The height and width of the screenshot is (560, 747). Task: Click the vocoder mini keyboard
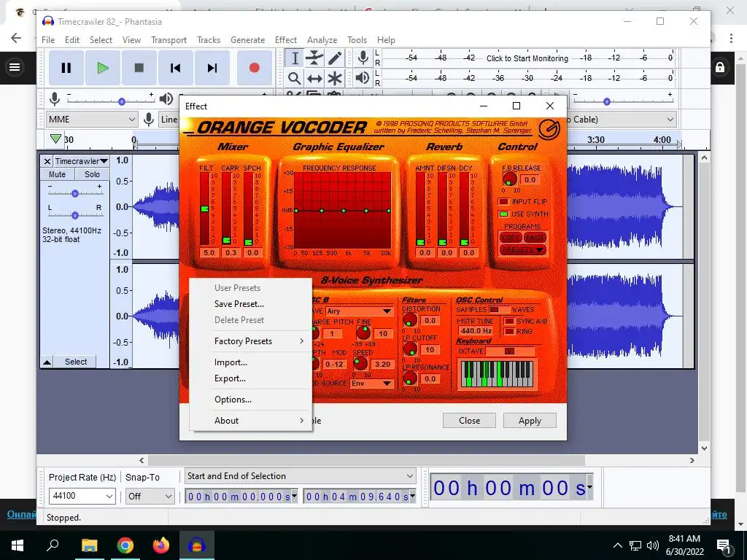(496, 374)
